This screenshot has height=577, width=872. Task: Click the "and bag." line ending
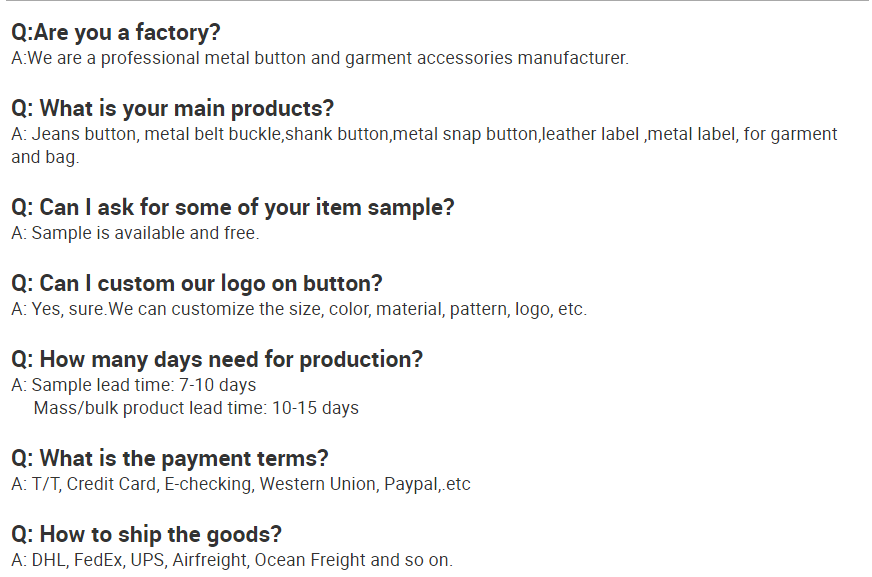[45, 157]
